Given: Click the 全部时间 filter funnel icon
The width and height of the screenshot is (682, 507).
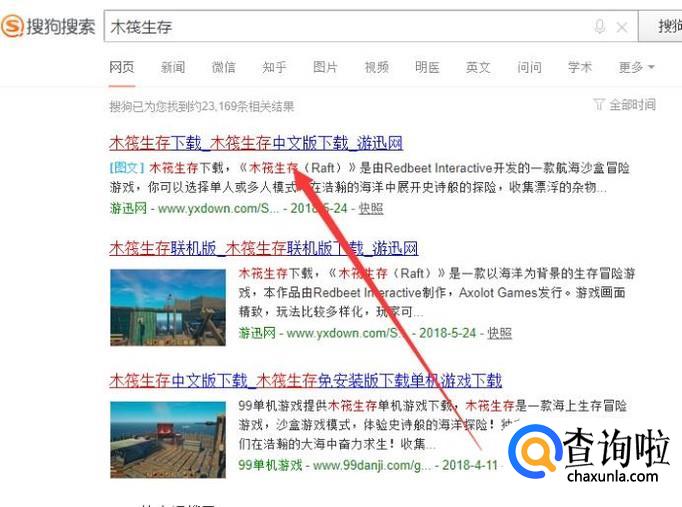Looking at the screenshot, I should [x=598, y=104].
